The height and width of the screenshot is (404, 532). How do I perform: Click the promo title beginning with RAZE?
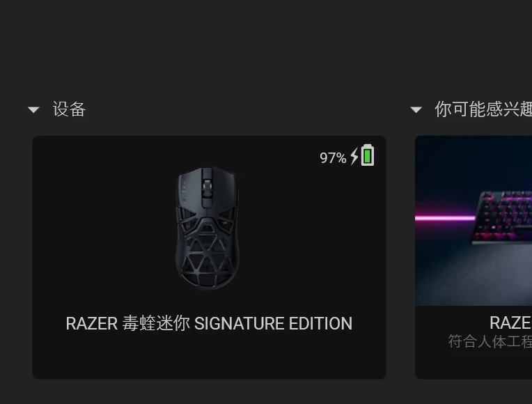tap(510, 323)
